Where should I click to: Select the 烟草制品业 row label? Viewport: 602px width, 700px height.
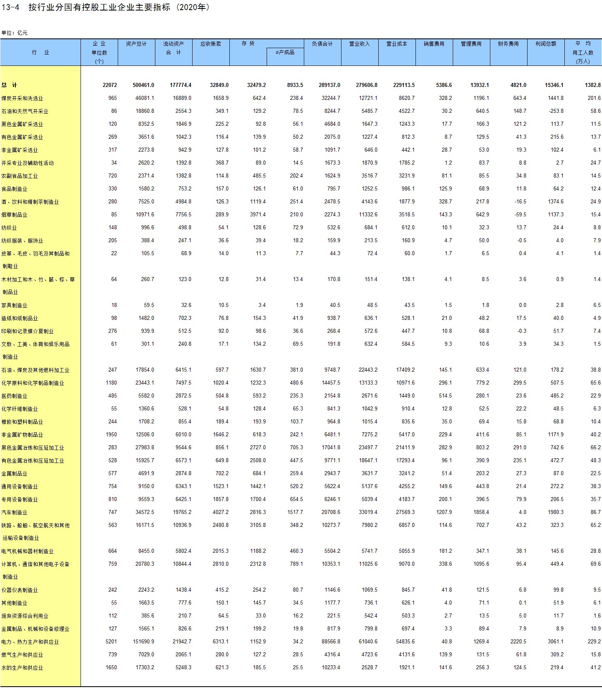tap(15, 215)
